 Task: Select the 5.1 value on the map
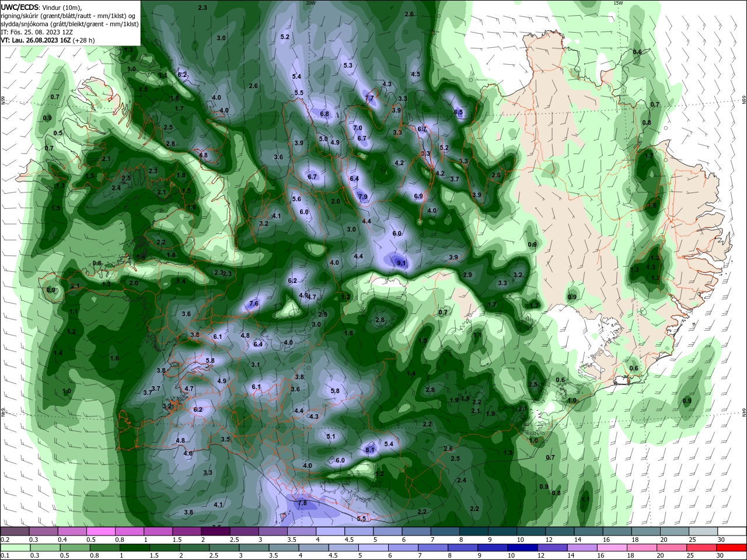[331, 436]
